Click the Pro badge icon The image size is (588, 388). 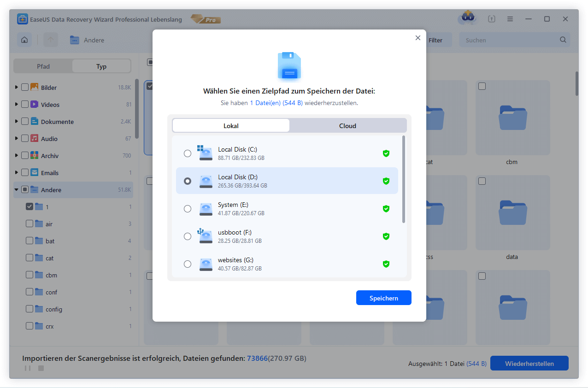point(206,19)
